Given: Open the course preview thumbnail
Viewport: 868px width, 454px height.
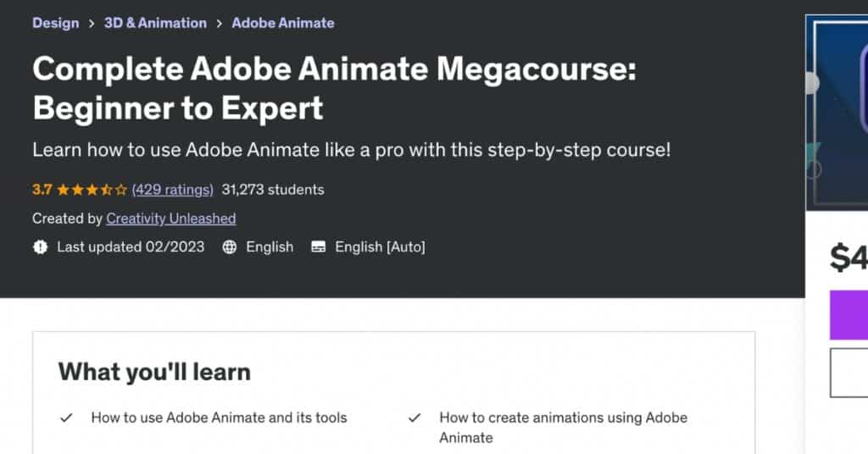Looking at the screenshot, I should click(837, 110).
